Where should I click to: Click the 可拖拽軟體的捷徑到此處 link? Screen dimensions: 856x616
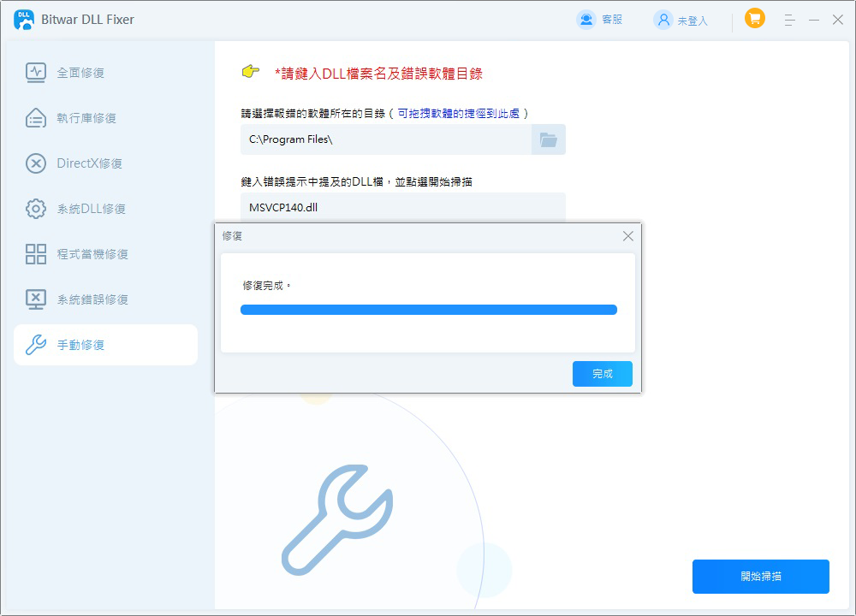coord(459,114)
